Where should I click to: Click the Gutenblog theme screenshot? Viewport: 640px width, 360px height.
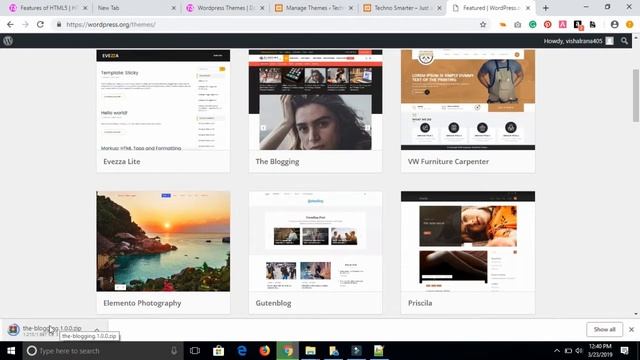coord(316,241)
